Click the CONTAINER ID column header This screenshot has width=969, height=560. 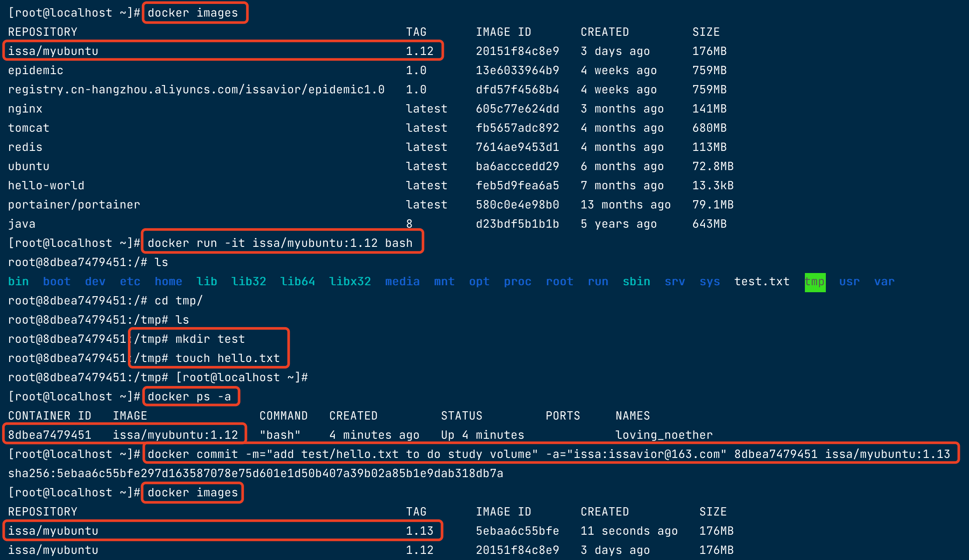(50, 416)
